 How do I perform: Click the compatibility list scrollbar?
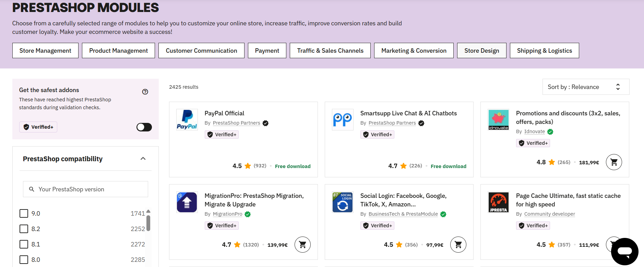[x=148, y=222]
